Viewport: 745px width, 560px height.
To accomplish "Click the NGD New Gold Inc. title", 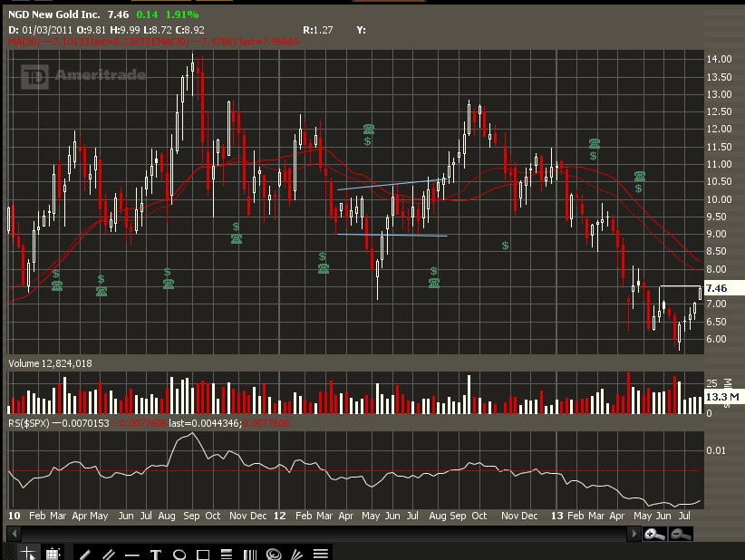I will point(53,15).
